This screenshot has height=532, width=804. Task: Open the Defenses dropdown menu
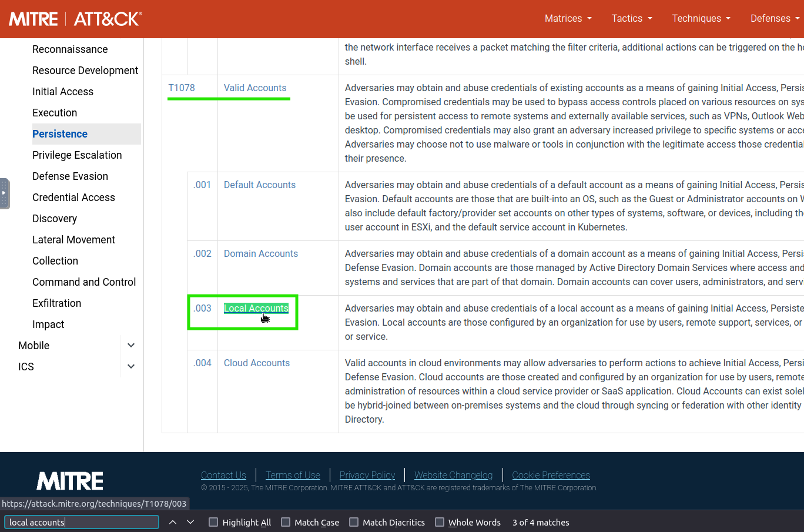click(x=775, y=18)
